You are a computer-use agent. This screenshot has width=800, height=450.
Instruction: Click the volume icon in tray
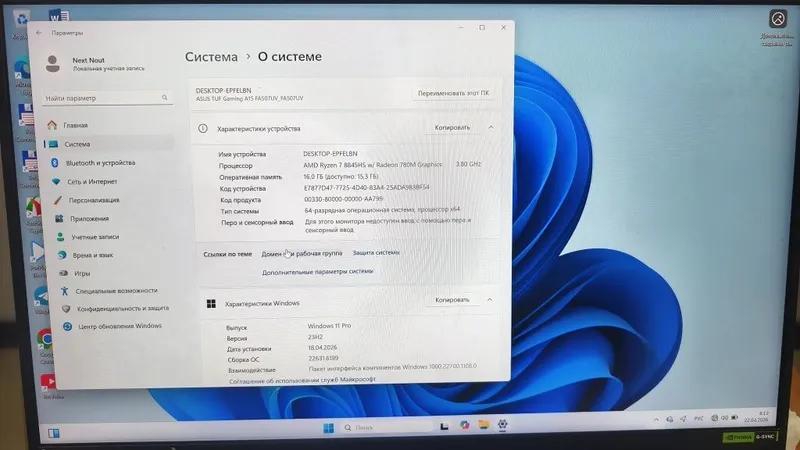click(724, 418)
